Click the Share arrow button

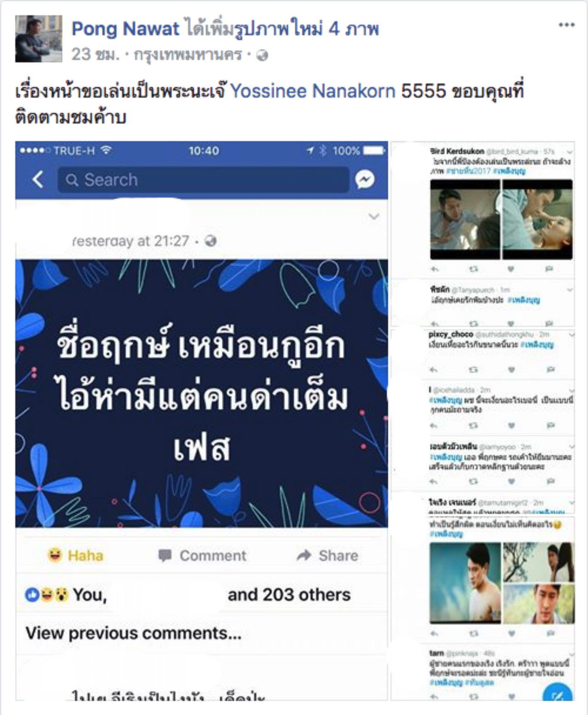tap(327, 556)
